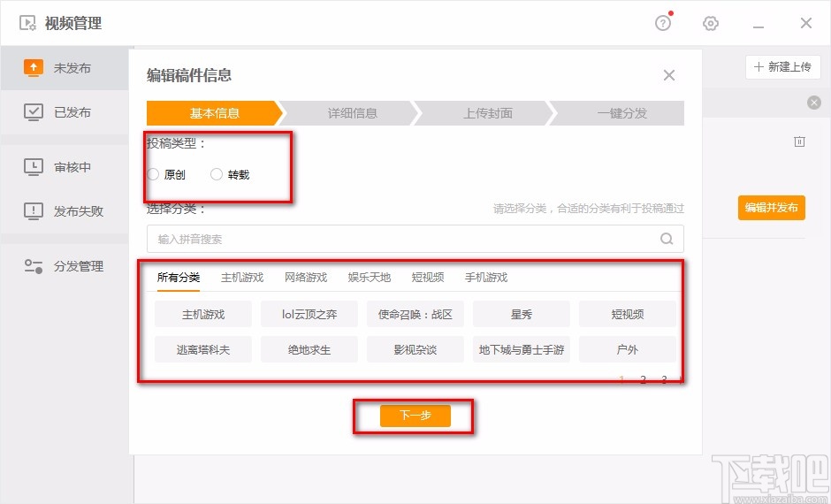831x504 pixels.
Task: Choose the 使命召唤：战区 category
Action: tap(415, 314)
